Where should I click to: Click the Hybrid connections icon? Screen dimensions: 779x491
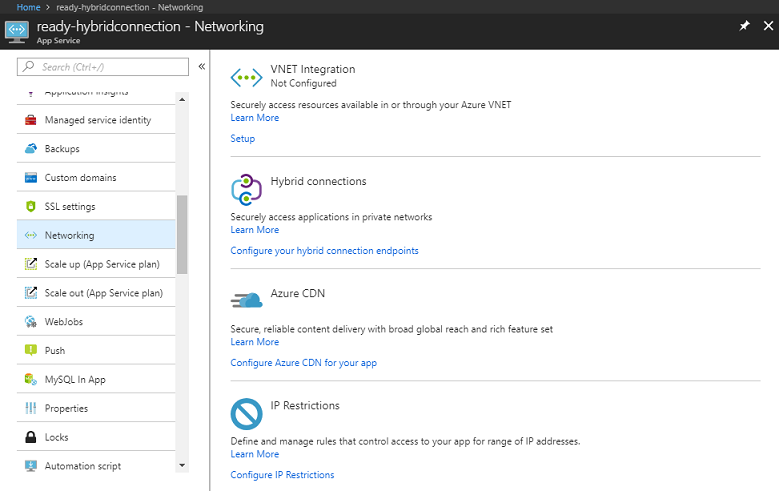pos(246,189)
